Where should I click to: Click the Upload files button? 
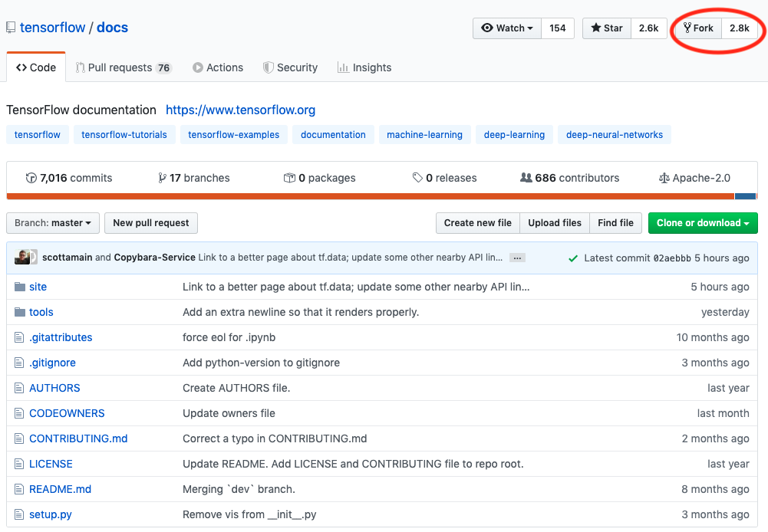555,223
